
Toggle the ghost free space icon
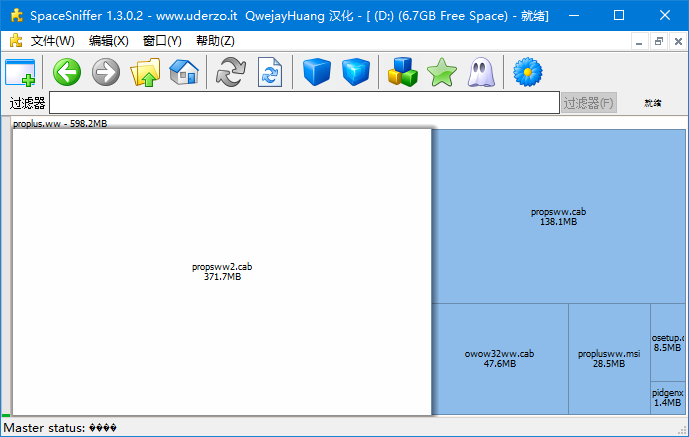[x=481, y=73]
